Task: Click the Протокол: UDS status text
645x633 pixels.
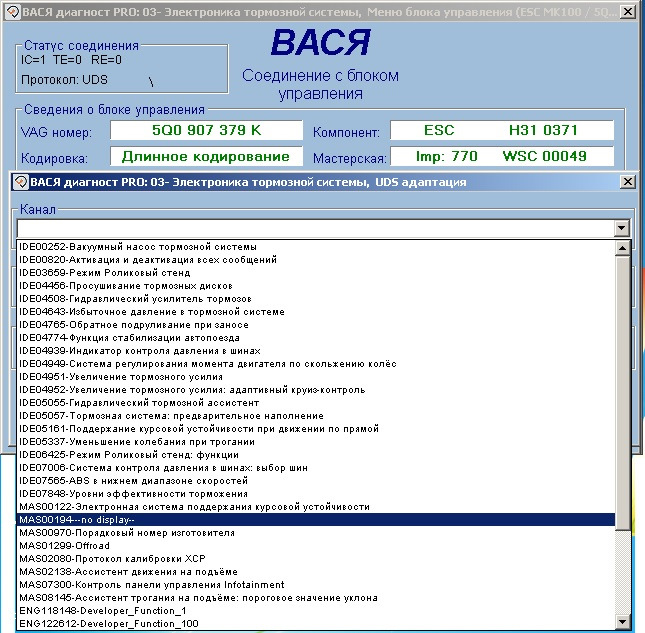Action: pos(64,79)
